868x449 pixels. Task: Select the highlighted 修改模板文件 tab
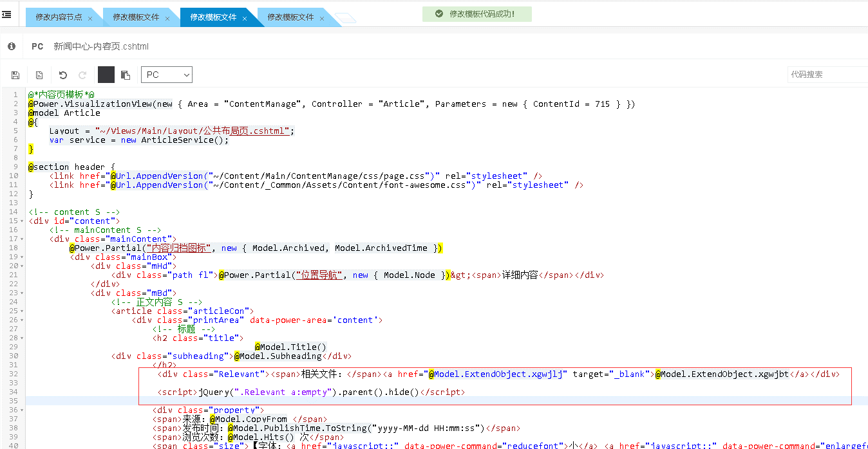[x=213, y=17]
